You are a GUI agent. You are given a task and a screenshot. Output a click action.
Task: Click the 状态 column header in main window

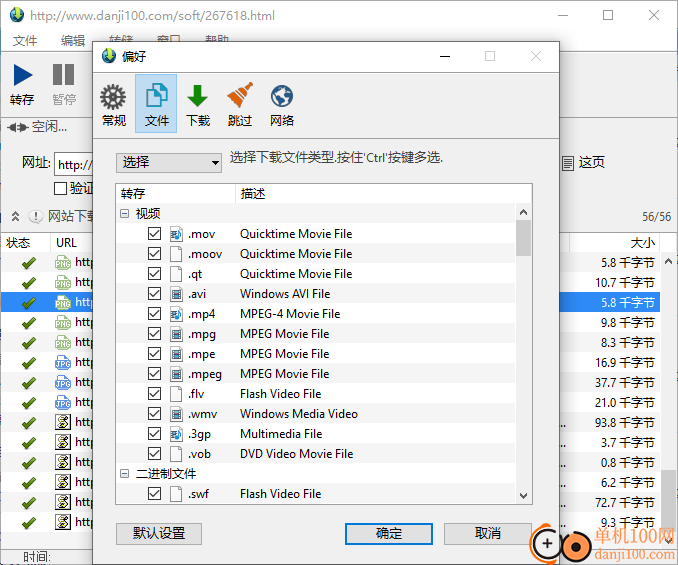26,243
